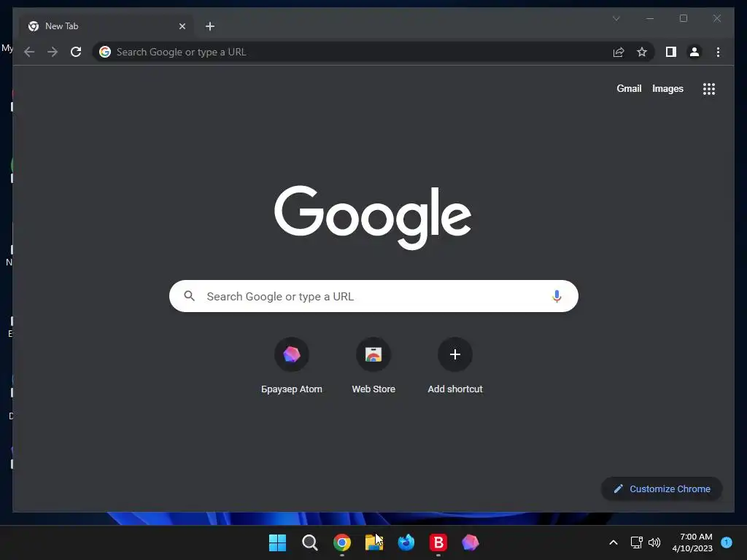Open the Google apps grid
747x560 pixels.
[709, 89]
